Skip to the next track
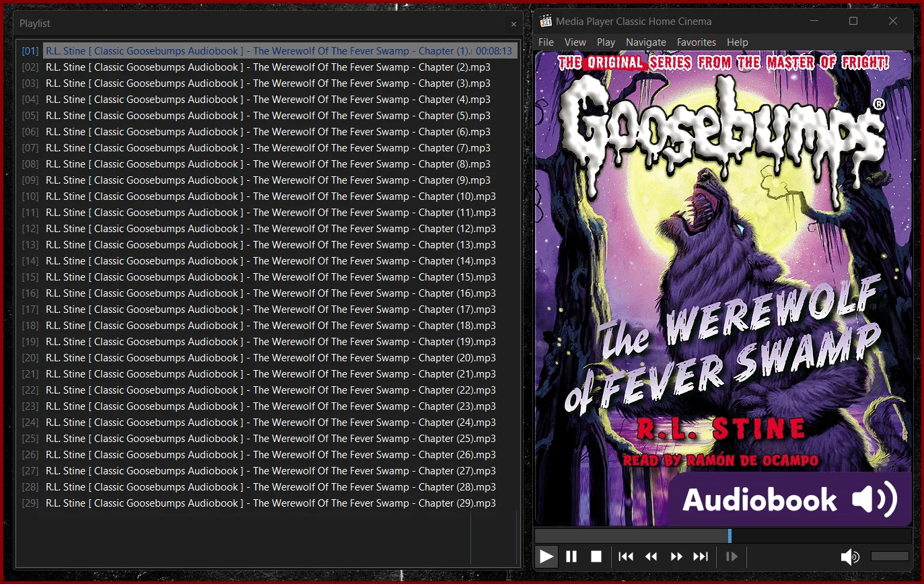Screen dimensions: 924x584 (x=701, y=556)
